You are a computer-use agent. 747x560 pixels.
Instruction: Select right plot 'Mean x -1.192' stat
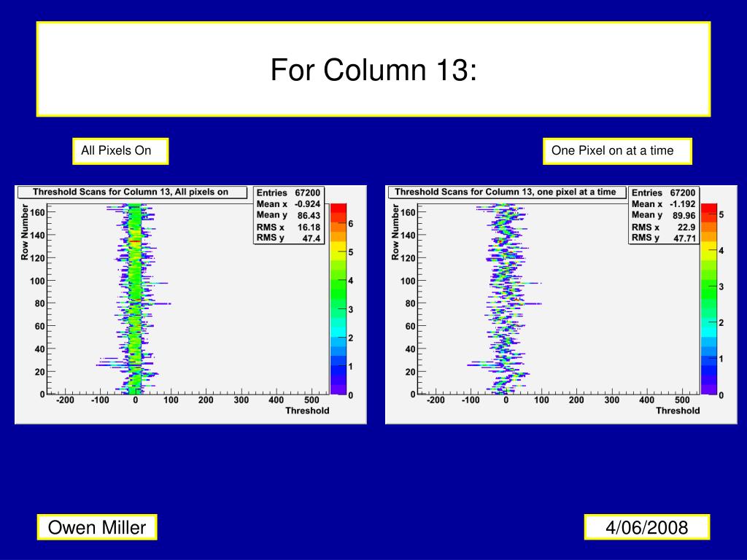(664, 204)
